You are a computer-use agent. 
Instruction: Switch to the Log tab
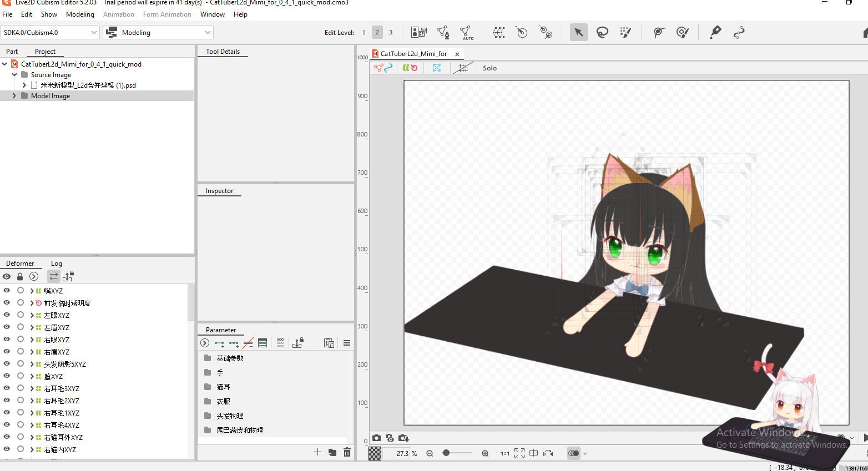pos(57,264)
